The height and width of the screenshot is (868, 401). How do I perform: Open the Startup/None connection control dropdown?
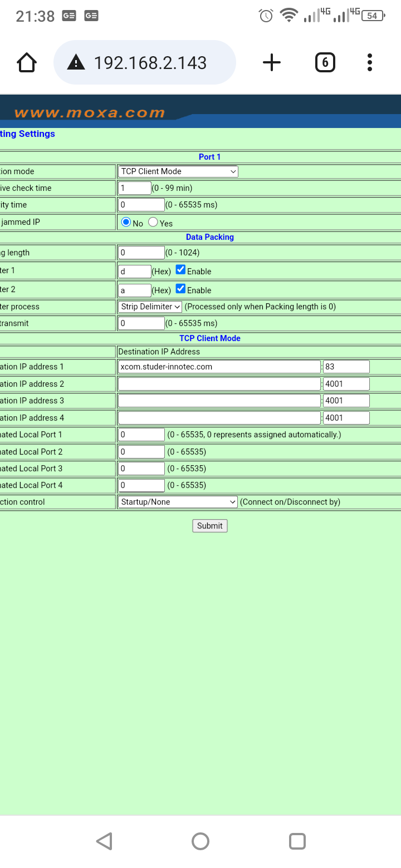178,502
